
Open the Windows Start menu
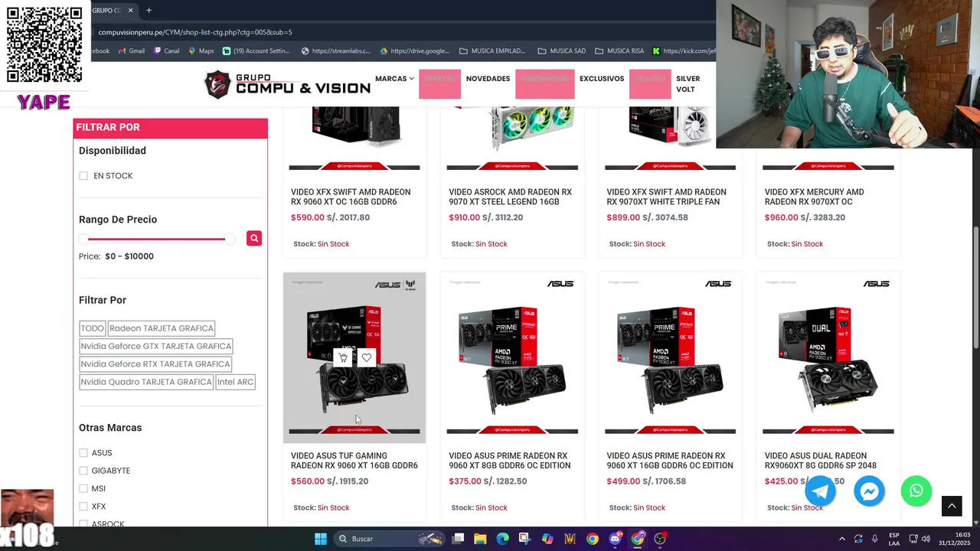point(321,539)
